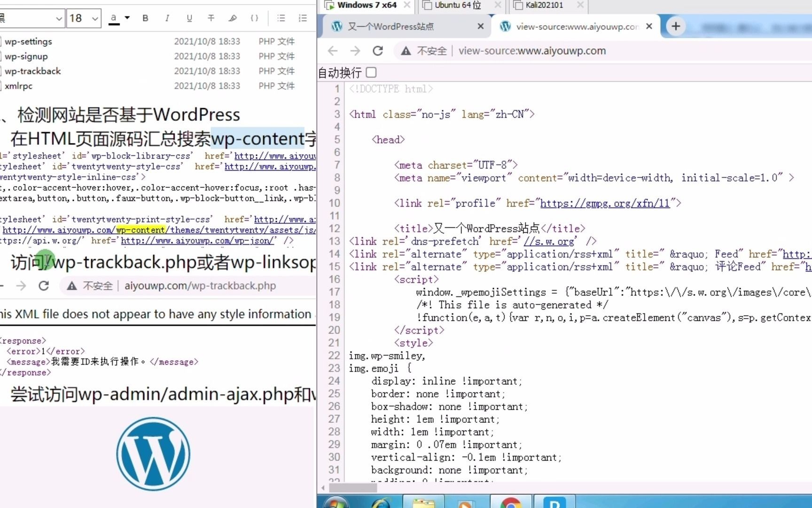Viewport: 812px width, 508px height.
Task: Click the view-source:www.aiyouwp.com address bar
Action: [x=532, y=51]
